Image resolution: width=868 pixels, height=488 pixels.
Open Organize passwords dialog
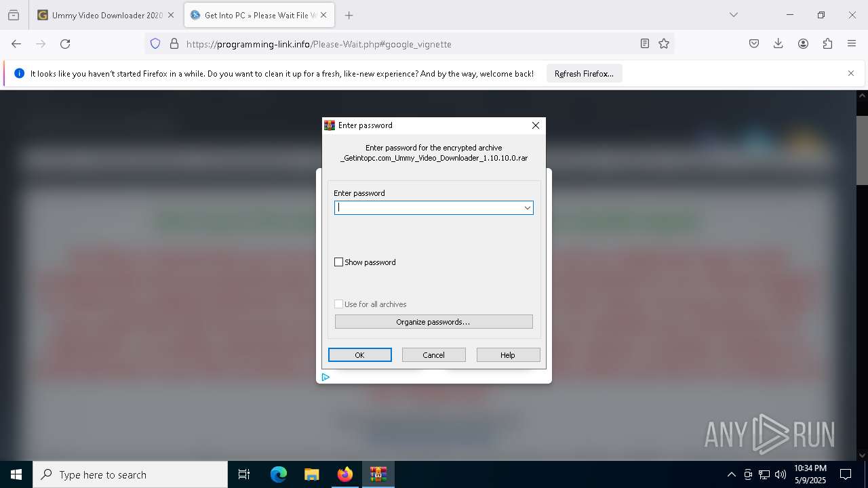pos(433,322)
